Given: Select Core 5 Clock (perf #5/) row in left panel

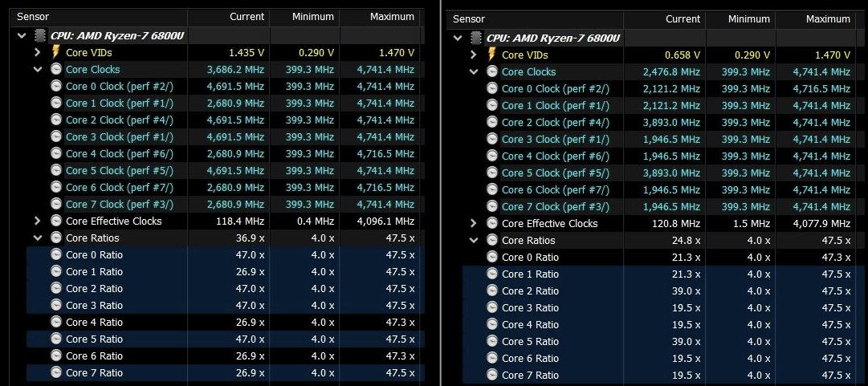Looking at the screenshot, I should click(226, 170).
